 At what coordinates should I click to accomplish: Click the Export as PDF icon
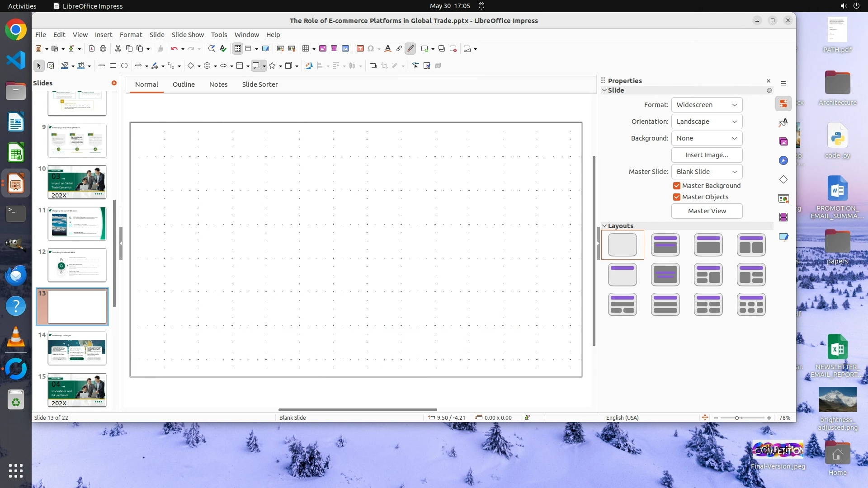click(92, 49)
